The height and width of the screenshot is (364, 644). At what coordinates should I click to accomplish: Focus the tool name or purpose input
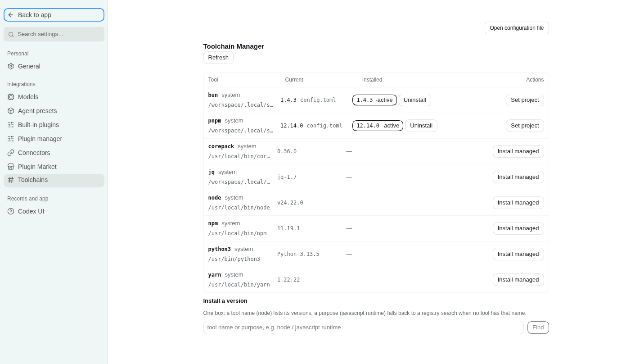[364, 328]
